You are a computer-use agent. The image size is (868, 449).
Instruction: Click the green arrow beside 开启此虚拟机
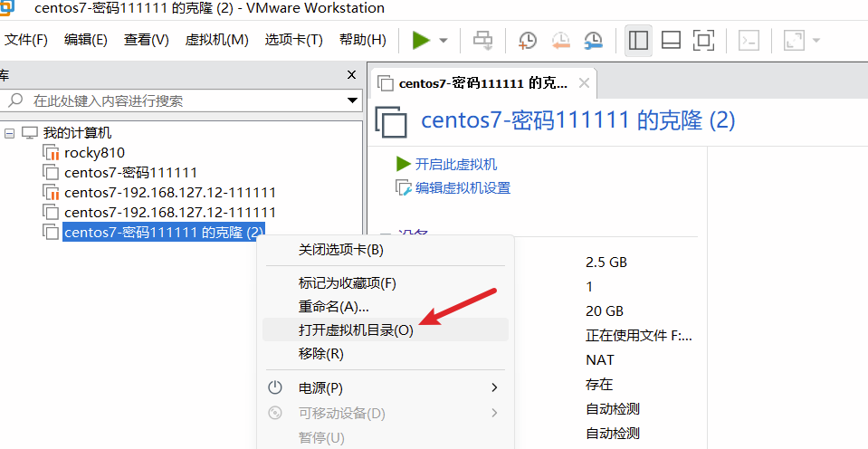pyautogui.click(x=403, y=164)
